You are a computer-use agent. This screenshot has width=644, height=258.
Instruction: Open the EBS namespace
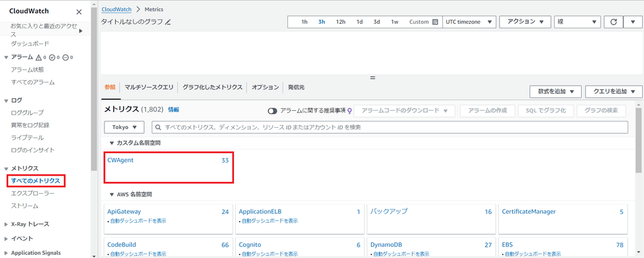tap(508, 245)
